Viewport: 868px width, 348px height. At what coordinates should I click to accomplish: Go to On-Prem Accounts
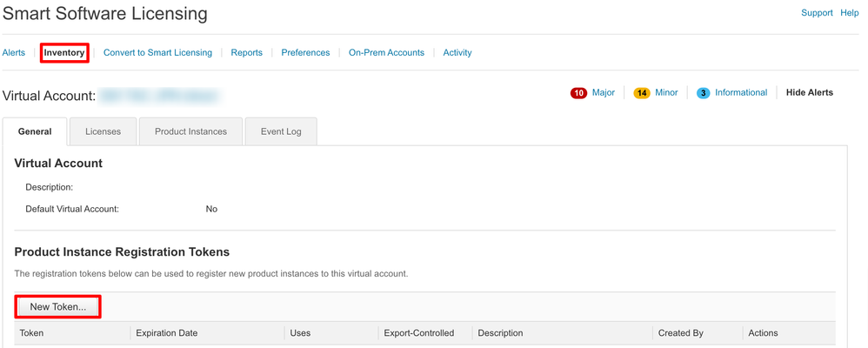coord(386,53)
